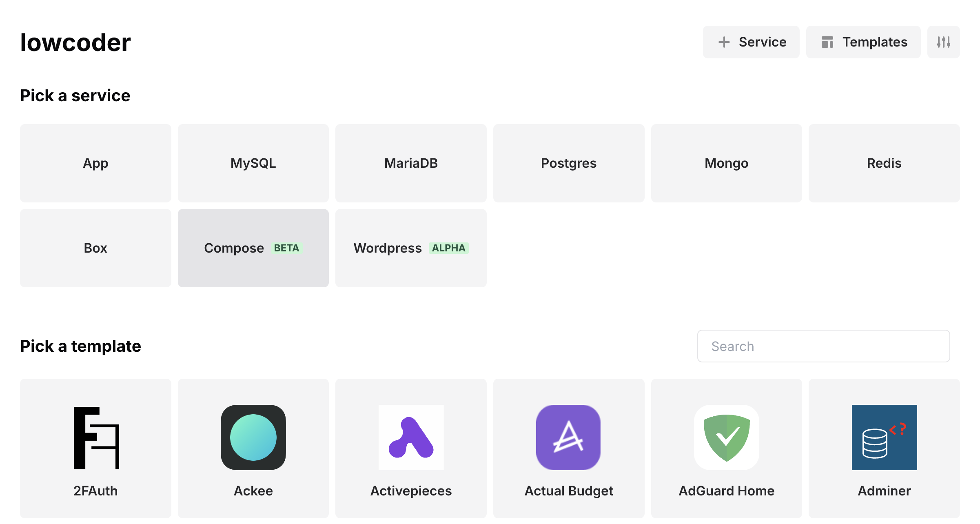Open the Actual Budget template icon
The height and width of the screenshot is (524, 980).
[x=568, y=437]
